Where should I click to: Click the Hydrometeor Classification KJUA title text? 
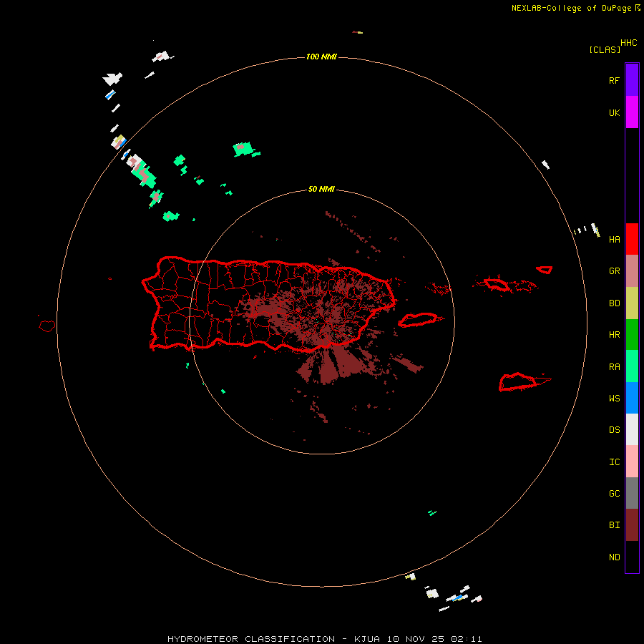coord(324,639)
